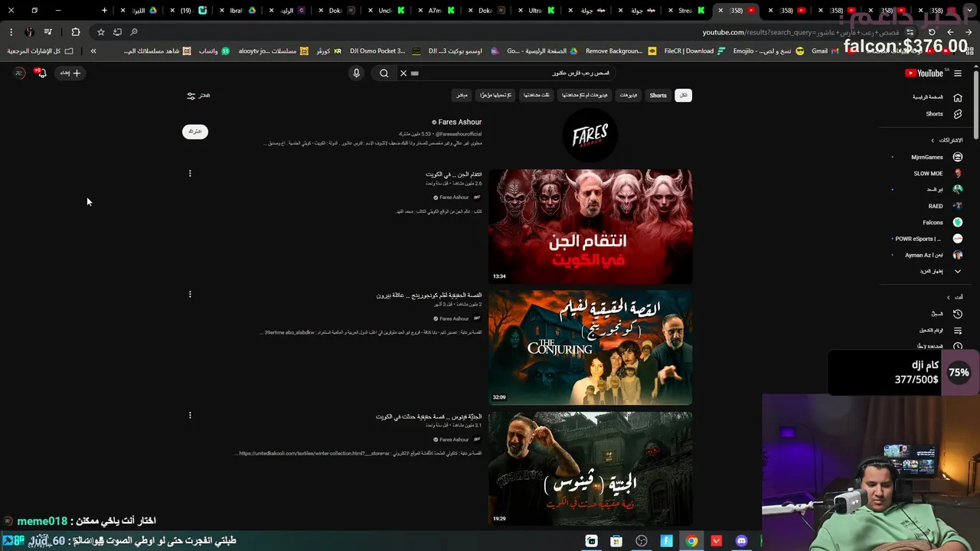Open the Remove Background bookmark
980x551 pixels.
[x=620, y=51]
